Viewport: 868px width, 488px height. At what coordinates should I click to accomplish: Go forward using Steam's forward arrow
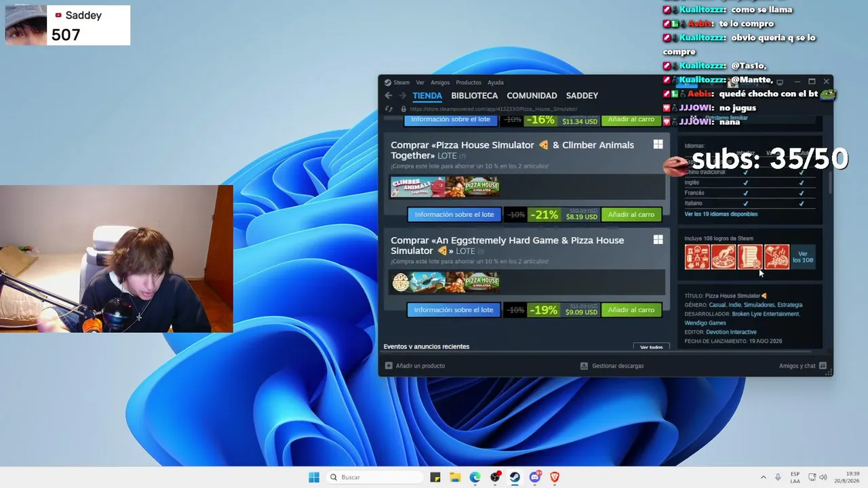pyautogui.click(x=402, y=96)
